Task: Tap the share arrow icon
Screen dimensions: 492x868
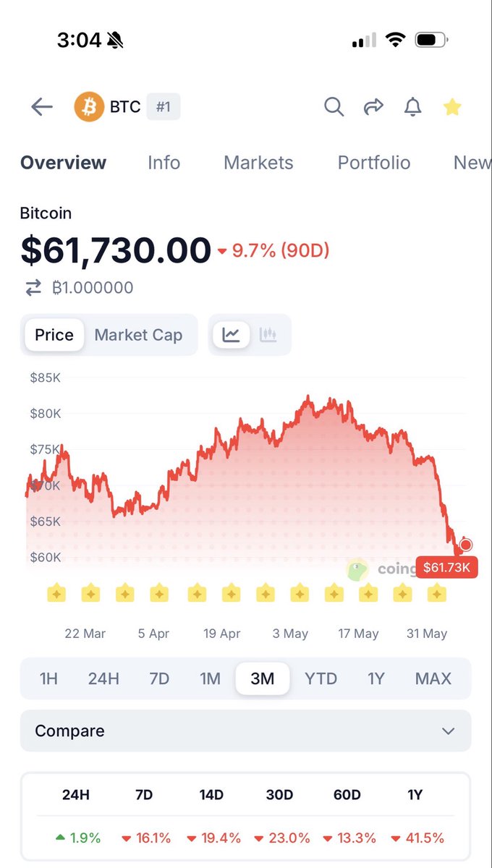Action: tap(373, 107)
